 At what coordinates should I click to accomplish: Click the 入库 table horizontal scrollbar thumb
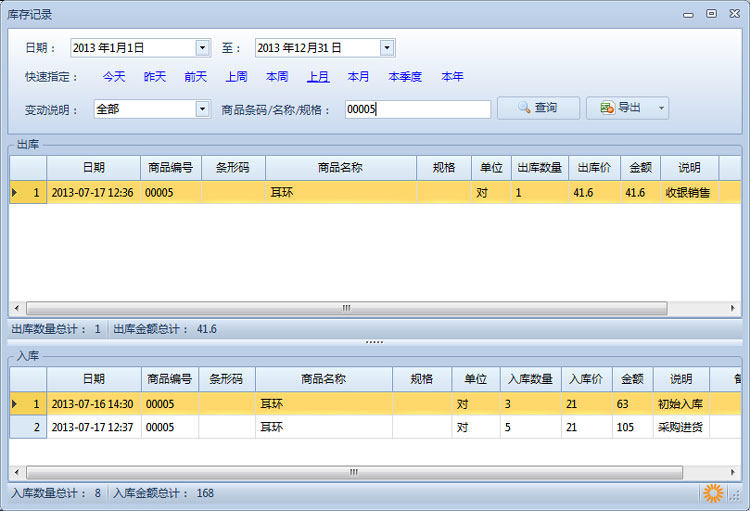[x=354, y=473]
